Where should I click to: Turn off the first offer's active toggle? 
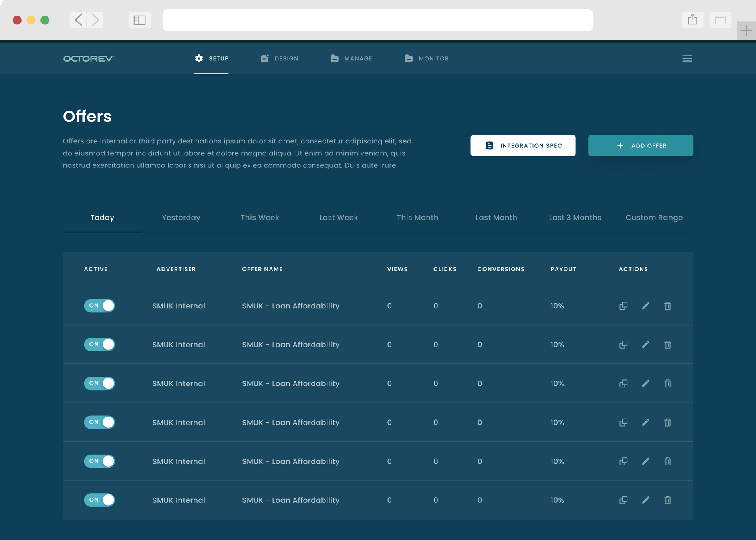[x=99, y=306]
